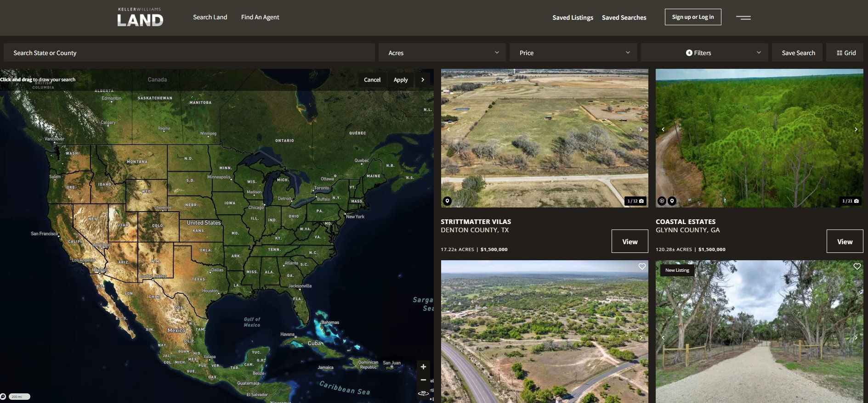Image resolution: width=868 pixels, height=403 pixels.
Task: Click the STRITTMATTER VILAS title
Action: [476, 222]
